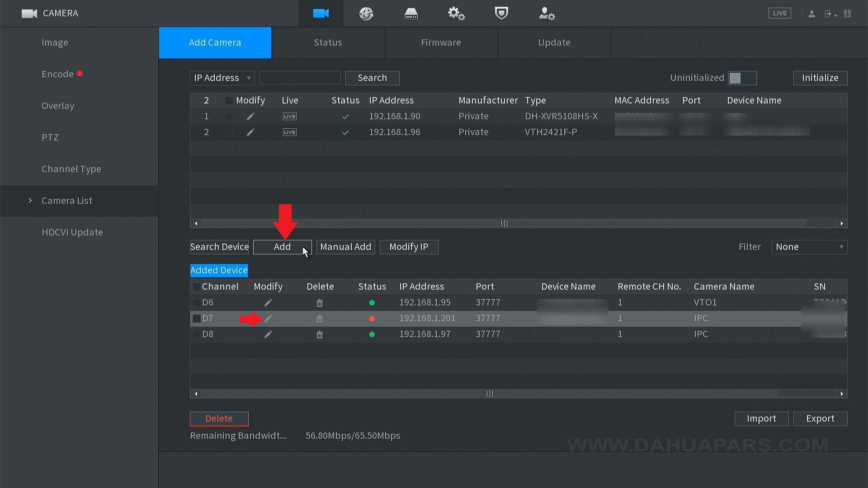
Task: Click the red Delete button
Action: 219,419
